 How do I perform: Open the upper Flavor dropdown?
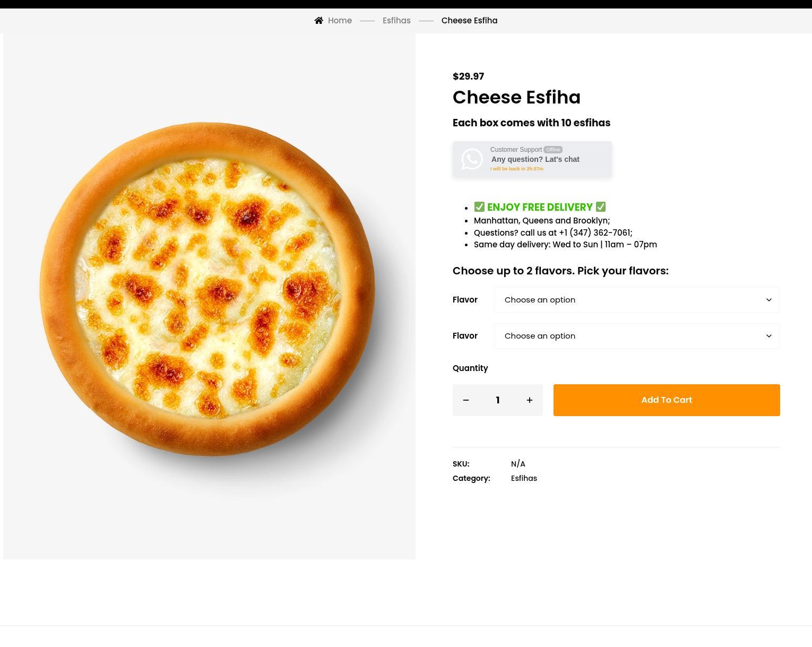[636, 300]
